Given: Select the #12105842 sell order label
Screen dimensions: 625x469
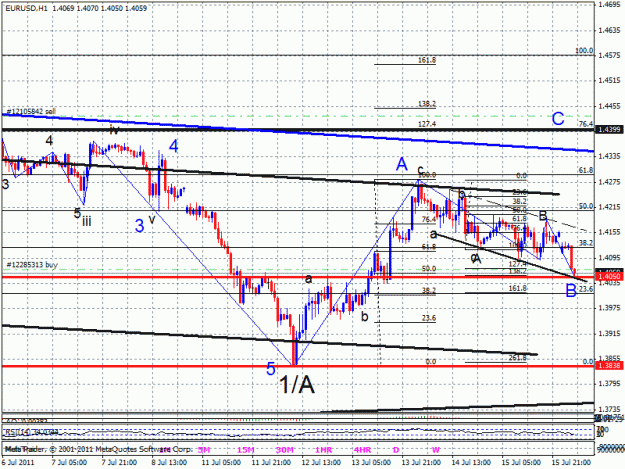Looking at the screenshot, I should (31, 112).
